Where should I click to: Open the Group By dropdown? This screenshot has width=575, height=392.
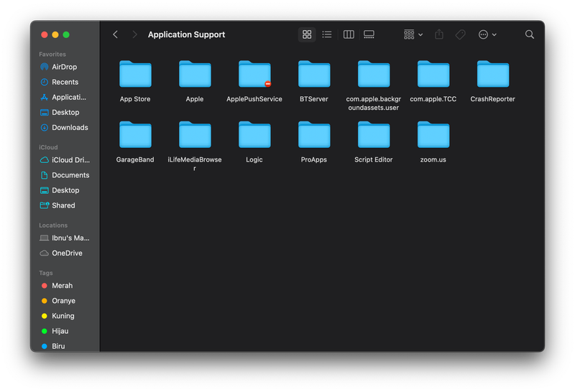pyautogui.click(x=413, y=34)
